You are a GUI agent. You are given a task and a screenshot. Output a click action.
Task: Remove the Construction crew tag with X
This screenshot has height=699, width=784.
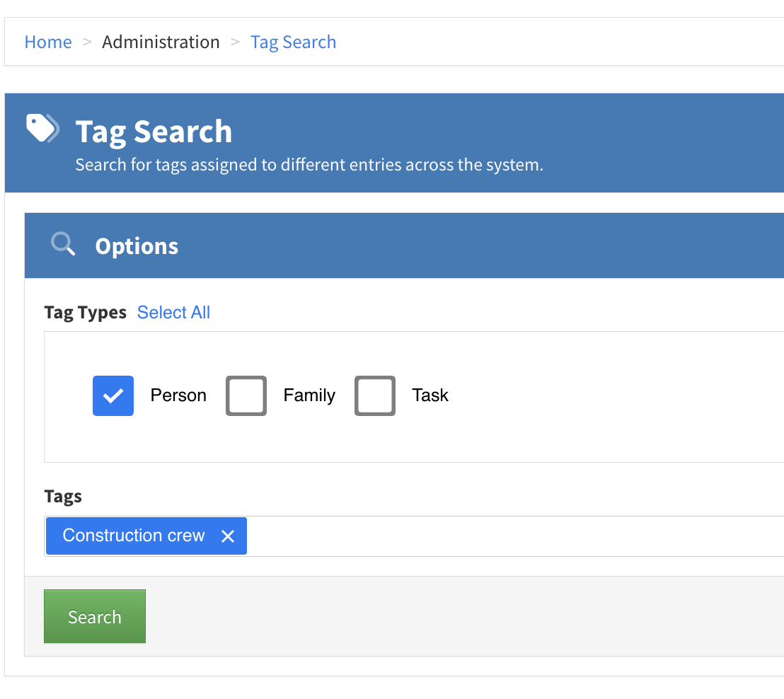point(227,536)
